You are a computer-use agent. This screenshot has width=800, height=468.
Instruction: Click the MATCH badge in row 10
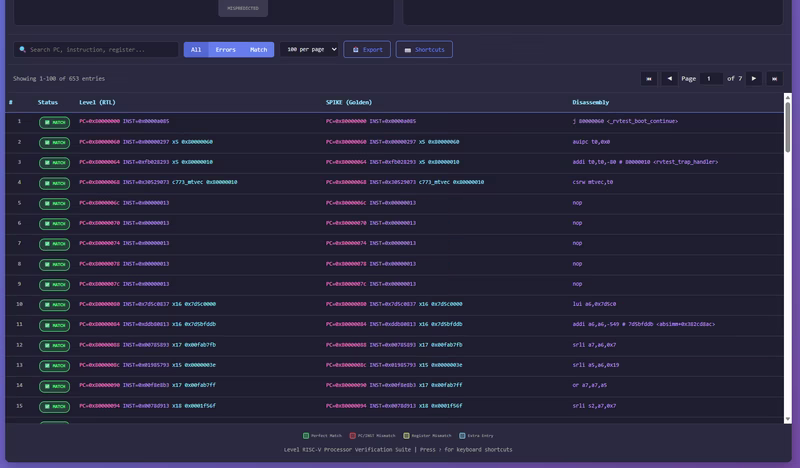pos(54,305)
